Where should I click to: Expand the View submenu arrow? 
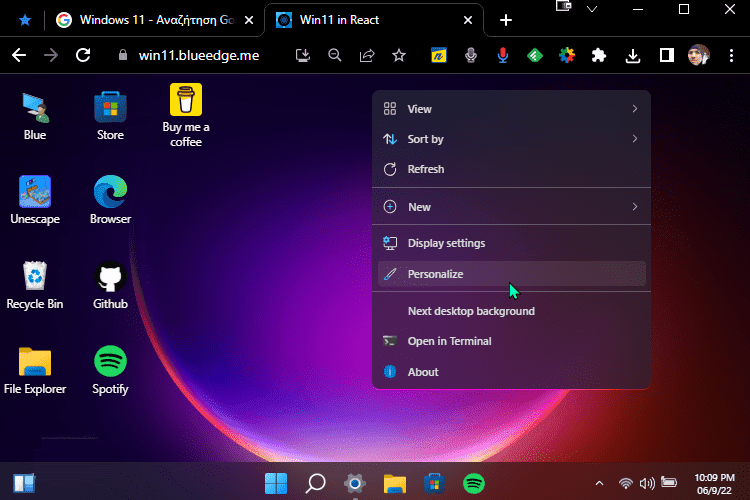pyautogui.click(x=635, y=109)
